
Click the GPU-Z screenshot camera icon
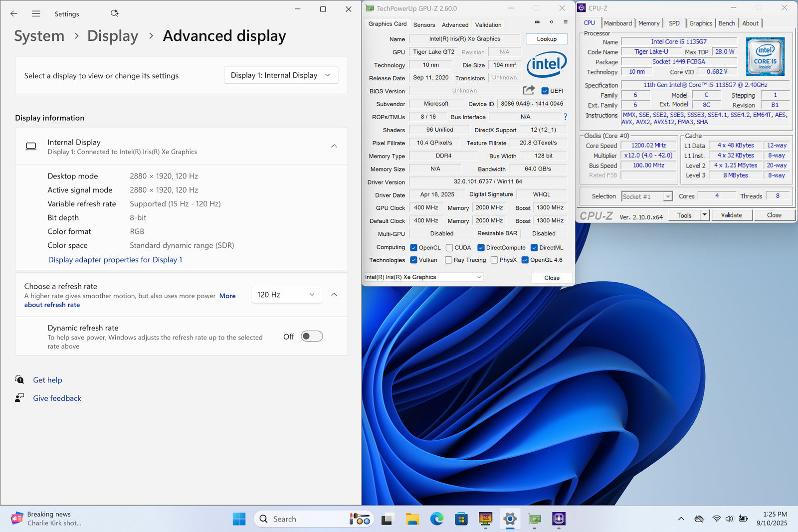(537, 22)
